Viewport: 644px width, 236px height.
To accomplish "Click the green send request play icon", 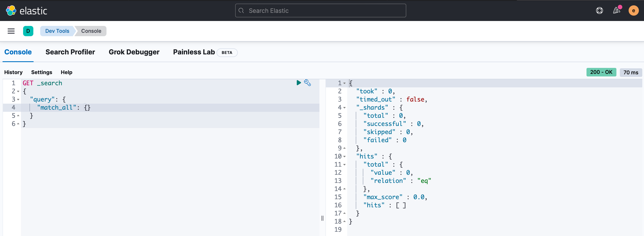I will point(298,83).
